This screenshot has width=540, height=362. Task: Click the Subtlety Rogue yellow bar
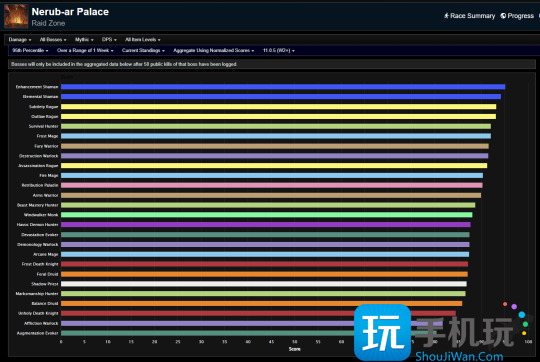[x=278, y=107]
